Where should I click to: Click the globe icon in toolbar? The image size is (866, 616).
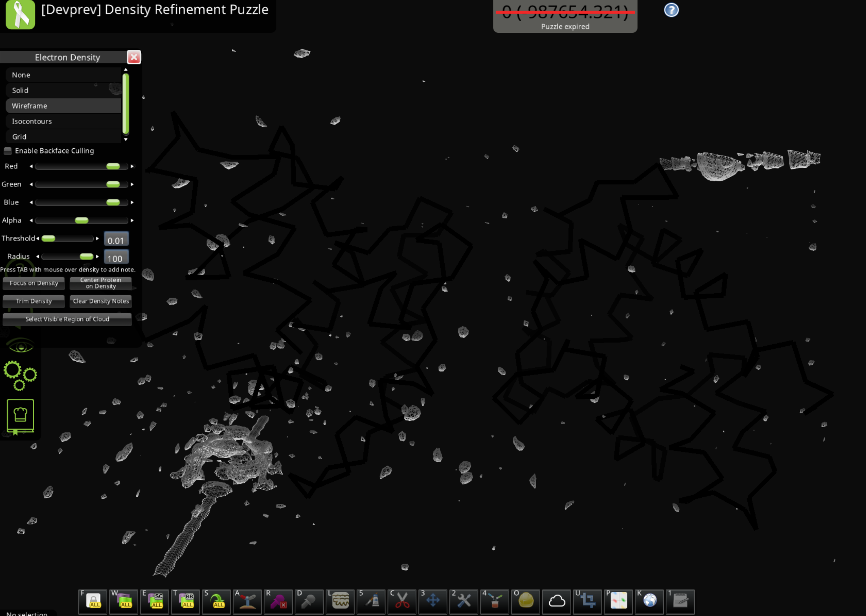coord(649,601)
